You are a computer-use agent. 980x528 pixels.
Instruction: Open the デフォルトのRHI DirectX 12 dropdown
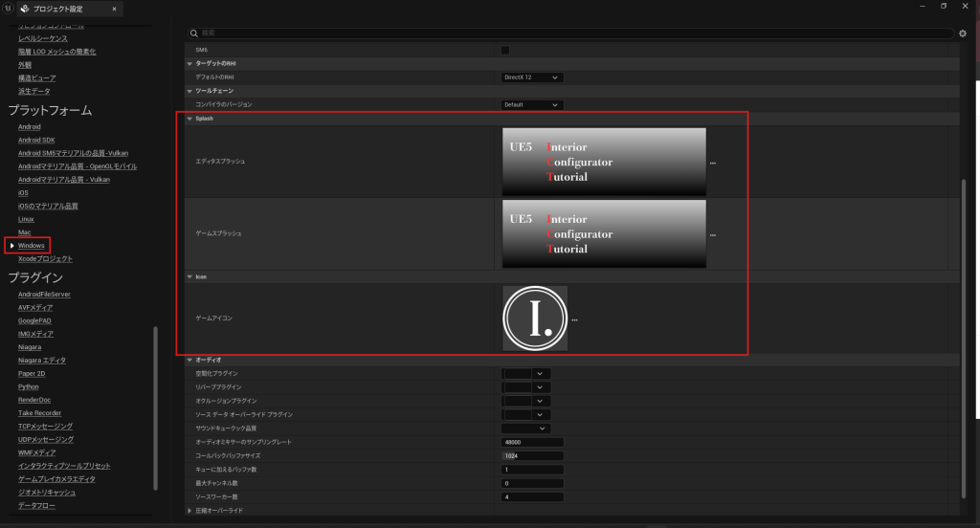pos(532,77)
